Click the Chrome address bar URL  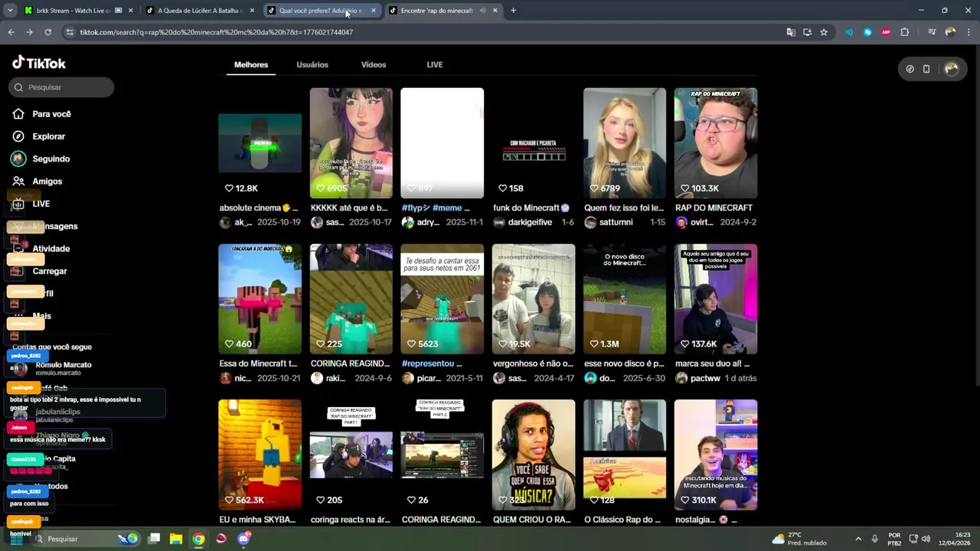point(216,32)
